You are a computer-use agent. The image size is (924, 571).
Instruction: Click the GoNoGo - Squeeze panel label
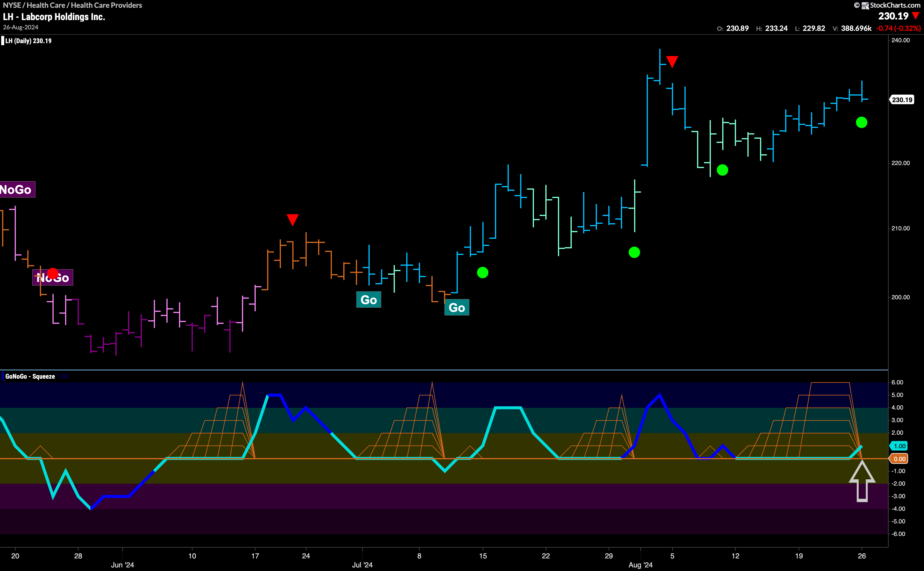30,377
